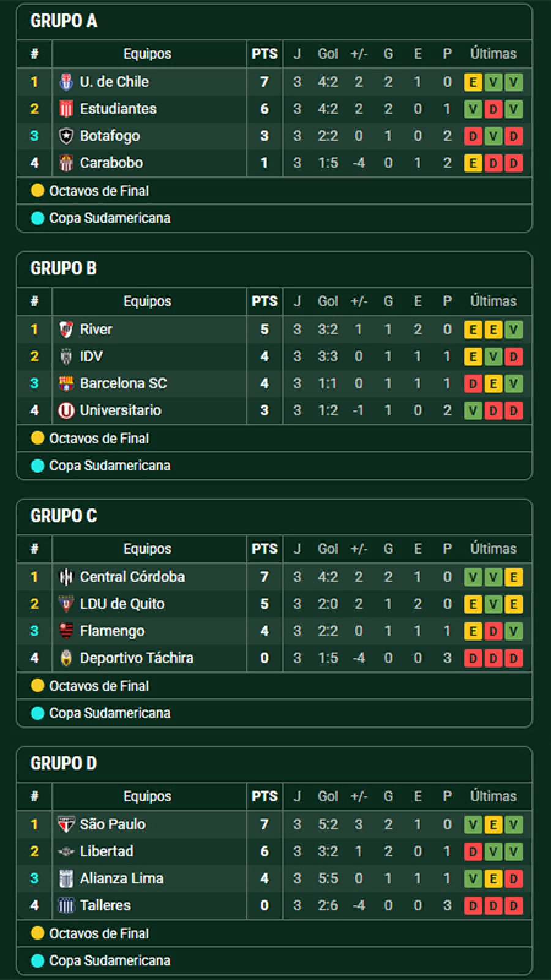Image resolution: width=551 pixels, height=980 pixels.
Task: Click Libertad's red D result badge
Action: (473, 852)
